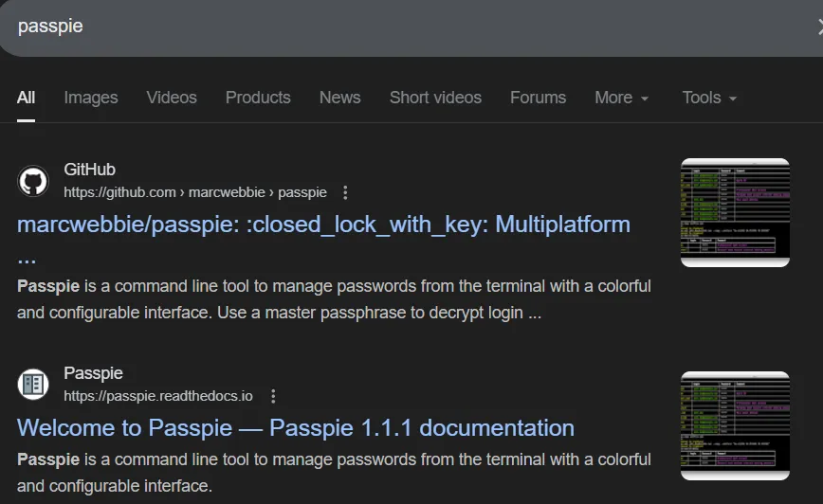Click the github.com marcwebbie passpie URL

pos(194,192)
